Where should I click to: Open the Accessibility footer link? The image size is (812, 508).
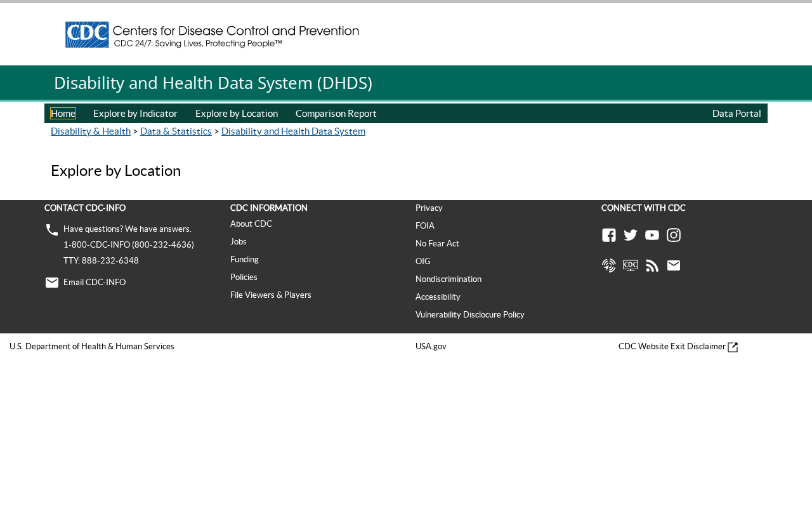pyautogui.click(x=438, y=297)
